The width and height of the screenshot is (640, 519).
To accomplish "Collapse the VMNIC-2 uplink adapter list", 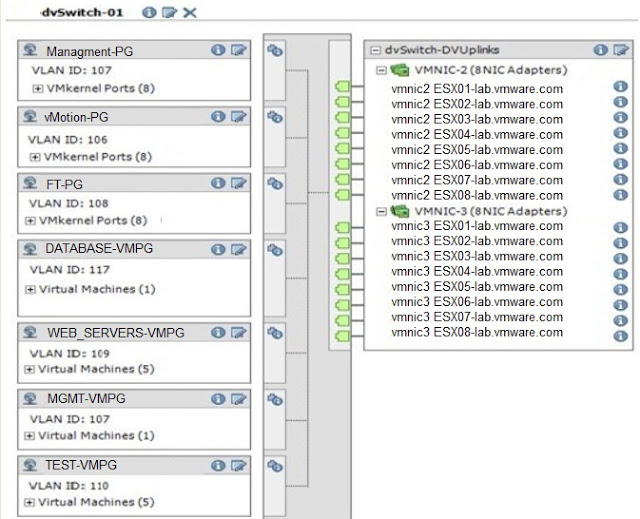I will [x=381, y=70].
